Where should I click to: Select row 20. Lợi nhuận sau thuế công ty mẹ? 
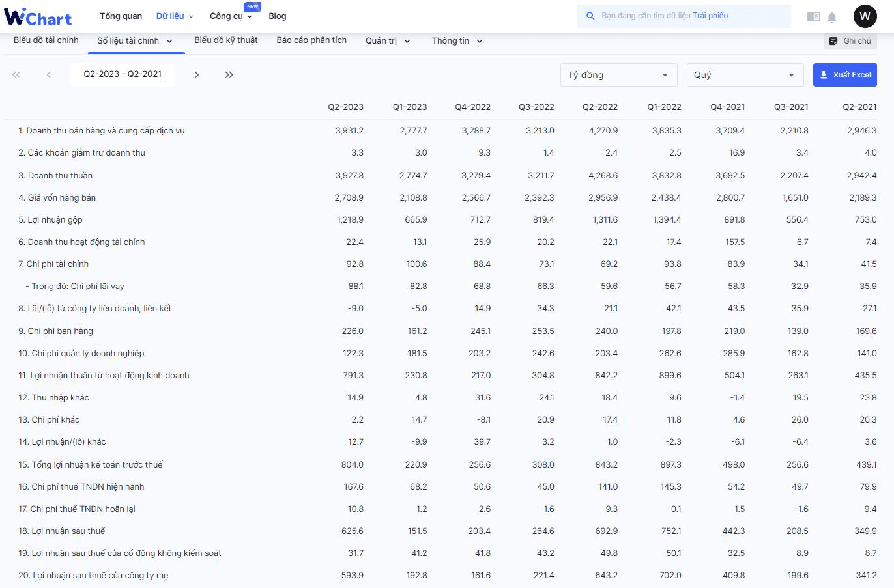click(x=93, y=576)
